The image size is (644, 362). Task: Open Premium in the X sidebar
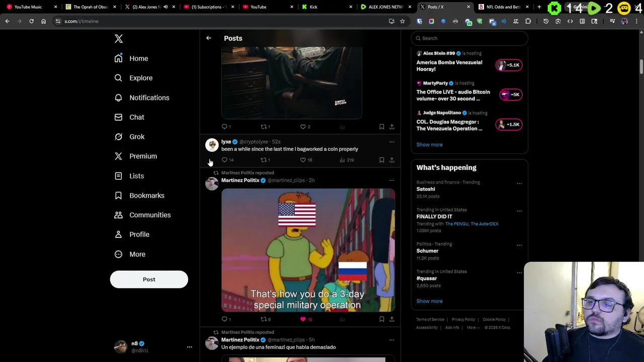point(136,156)
